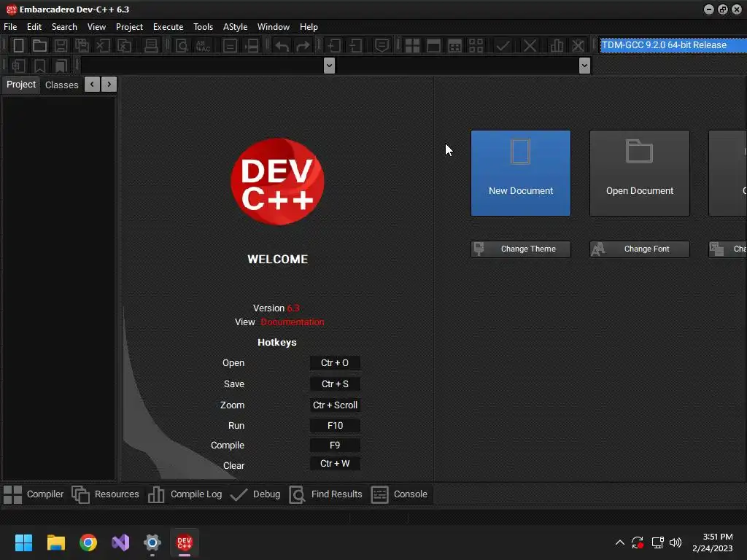Click the volume speaker tray icon
Viewport: 747px width, 560px height.
pos(675,542)
